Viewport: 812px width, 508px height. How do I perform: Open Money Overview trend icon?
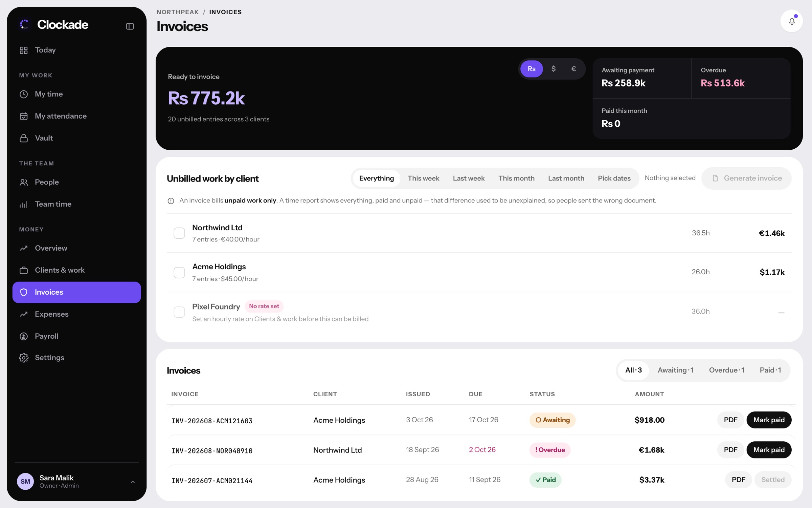(x=24, y=248)
